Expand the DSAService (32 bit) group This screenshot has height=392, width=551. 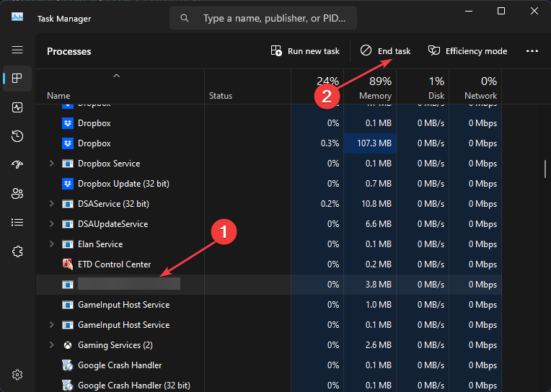[51, 204]
